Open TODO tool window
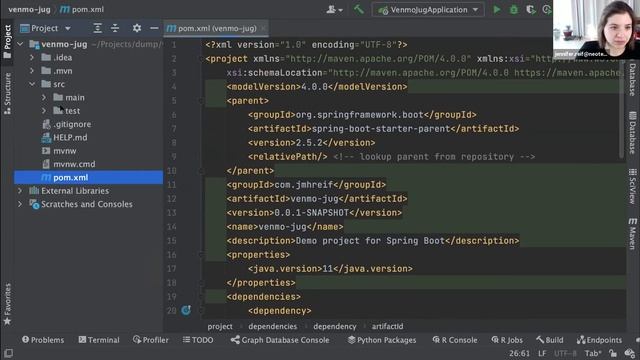640x360 pixels. (x=198, y=340)
